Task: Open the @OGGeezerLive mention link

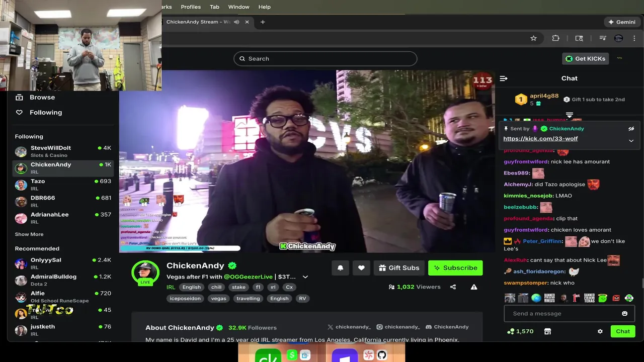Action: 248,277
